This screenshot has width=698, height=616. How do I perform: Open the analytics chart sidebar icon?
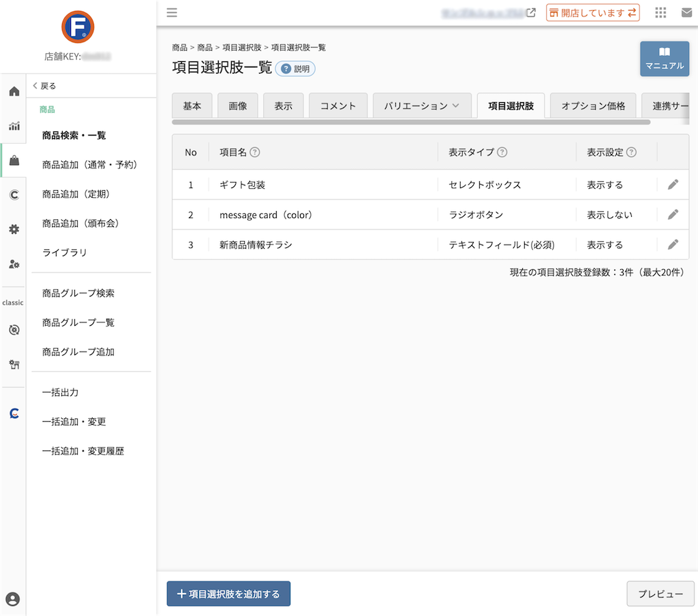pyautogui.click(x=14, y=126)
